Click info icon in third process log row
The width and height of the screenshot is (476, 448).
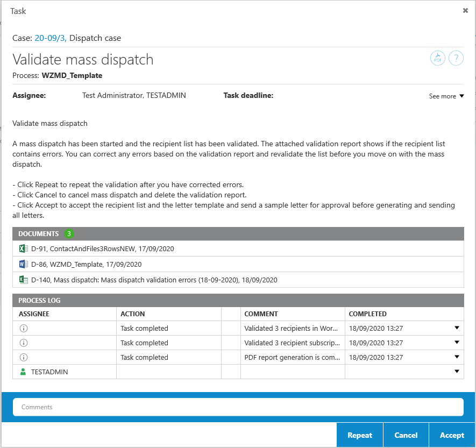pyautogui.click(x=23, y=357)
